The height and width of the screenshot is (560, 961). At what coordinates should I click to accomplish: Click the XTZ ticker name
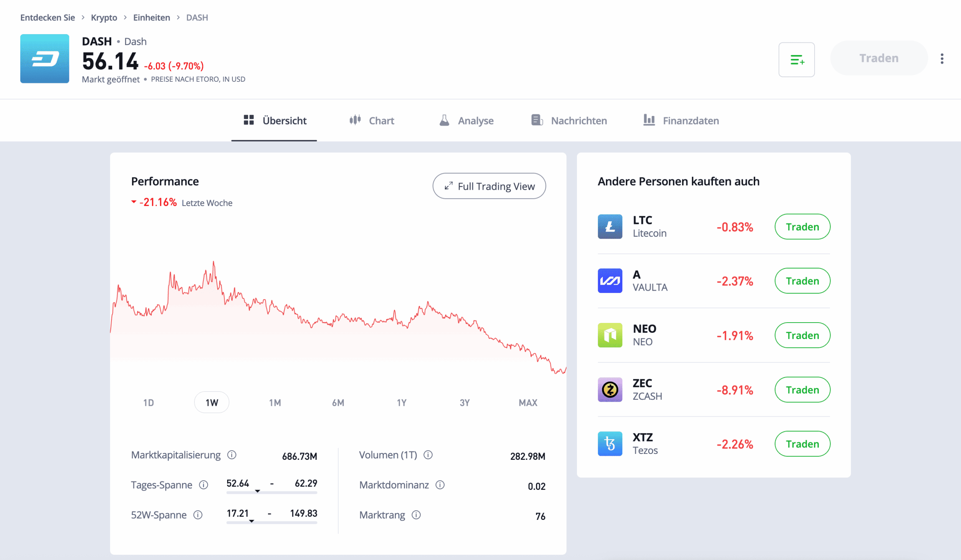[643, 437]
